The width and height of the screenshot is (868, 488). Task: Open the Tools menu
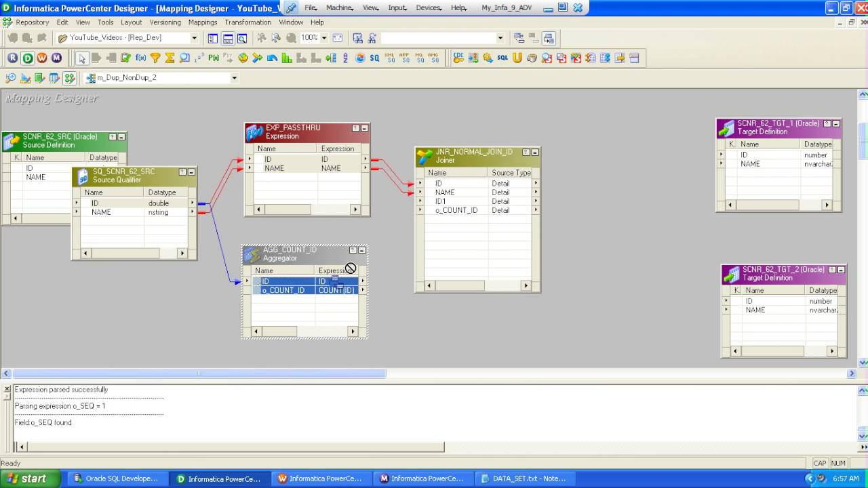pos(105,22)
